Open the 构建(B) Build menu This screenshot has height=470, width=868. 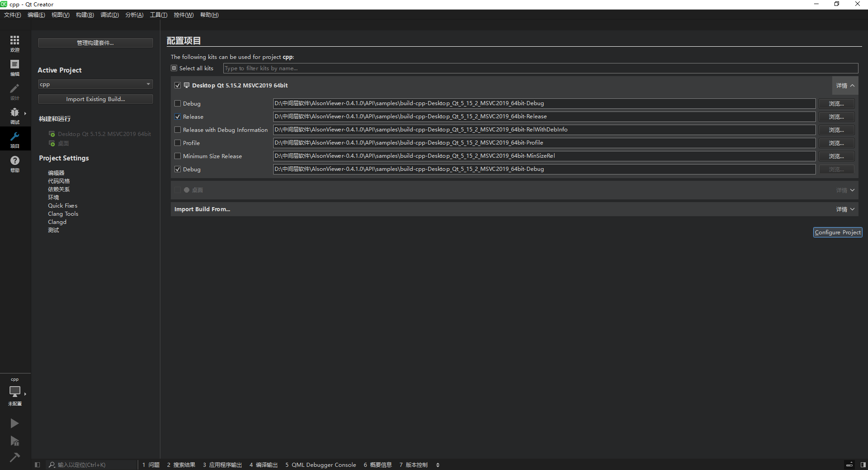[85, 15]
